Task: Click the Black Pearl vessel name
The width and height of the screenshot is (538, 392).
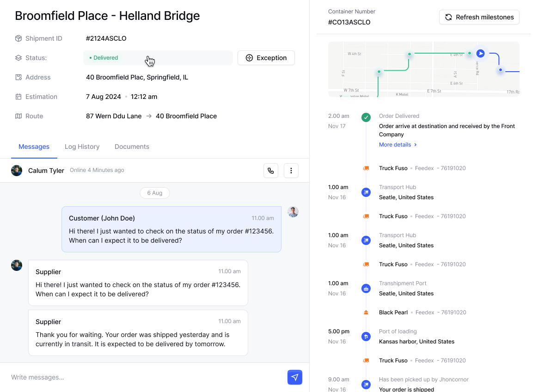Action: (393, 312)
